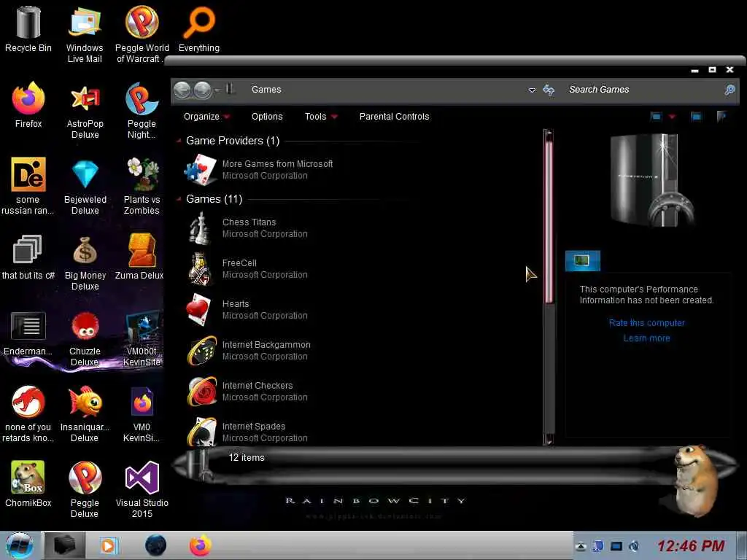Click the '12 items' status bar text
747x560 pixels.
(247, 458)
